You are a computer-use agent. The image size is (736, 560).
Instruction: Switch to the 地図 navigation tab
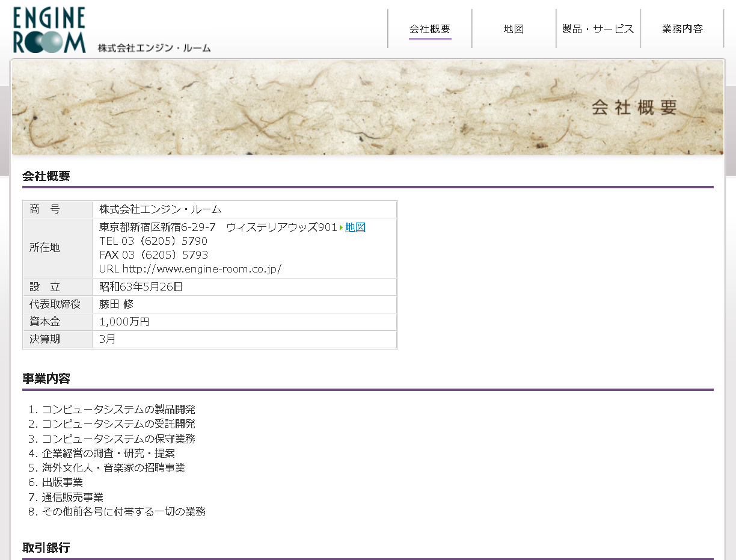point(514,28)
